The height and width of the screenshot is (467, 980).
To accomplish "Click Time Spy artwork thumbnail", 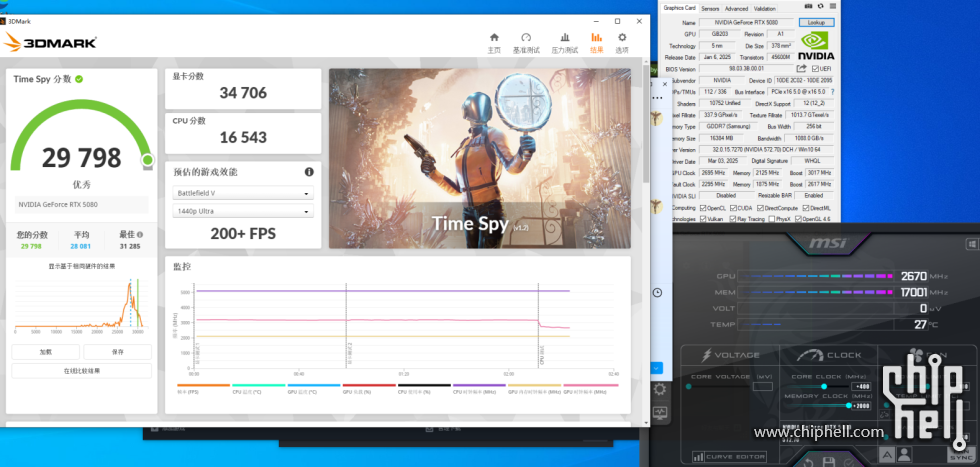I will 480,158.
